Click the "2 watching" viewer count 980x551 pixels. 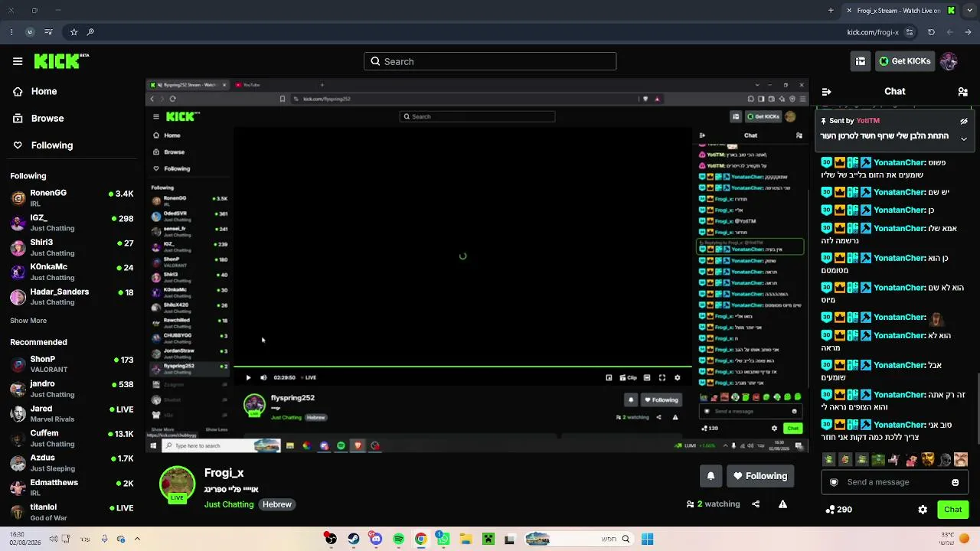714,504
